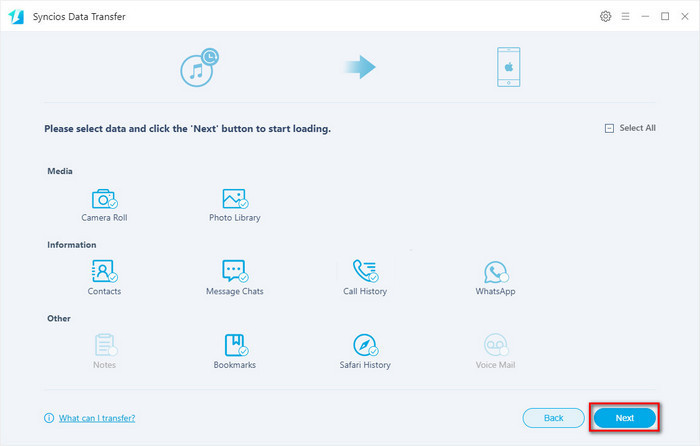Close the Syncios window

[685, 17]
